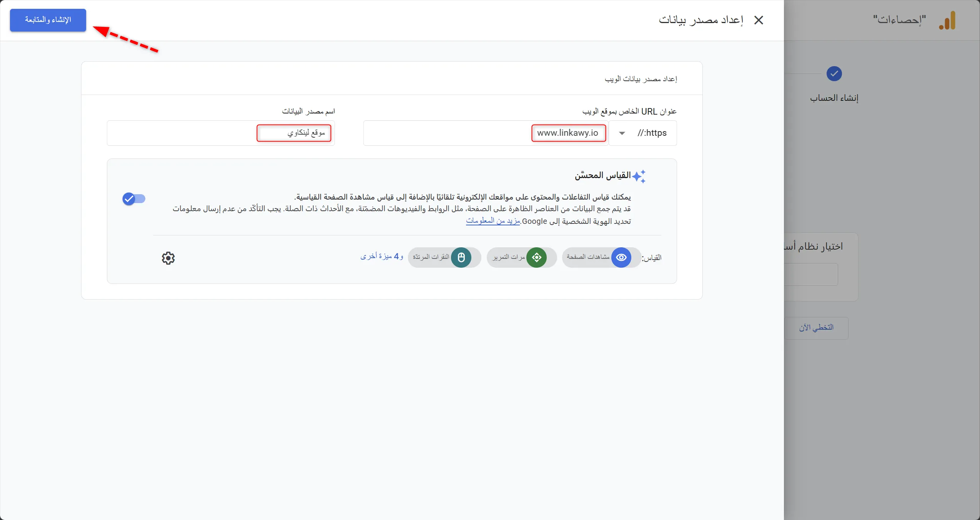Click the outbound clicks mouse icon

pos(461,257)
